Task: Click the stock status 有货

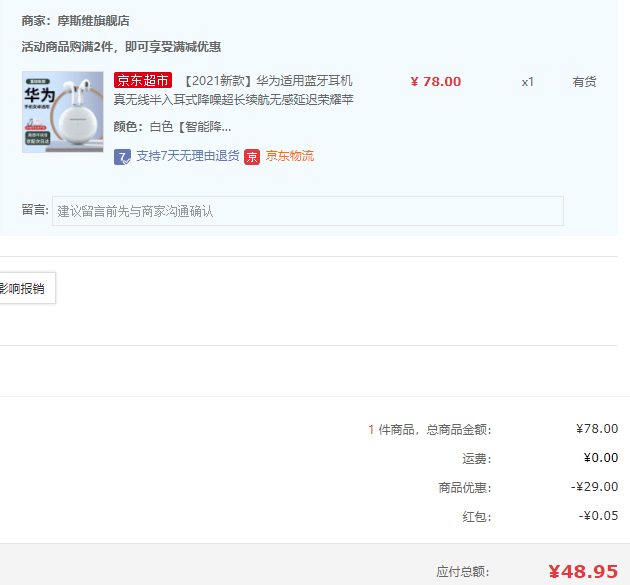Action: pos(584,82)
